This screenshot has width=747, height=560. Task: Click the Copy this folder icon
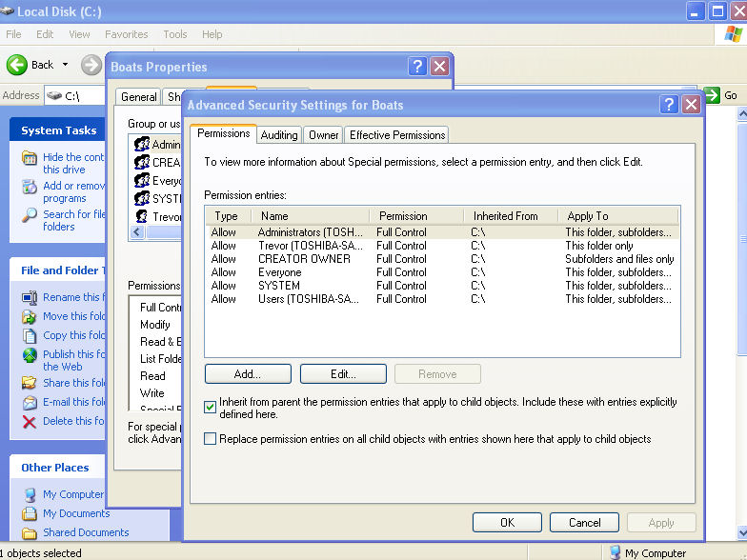tap(30, 335)
